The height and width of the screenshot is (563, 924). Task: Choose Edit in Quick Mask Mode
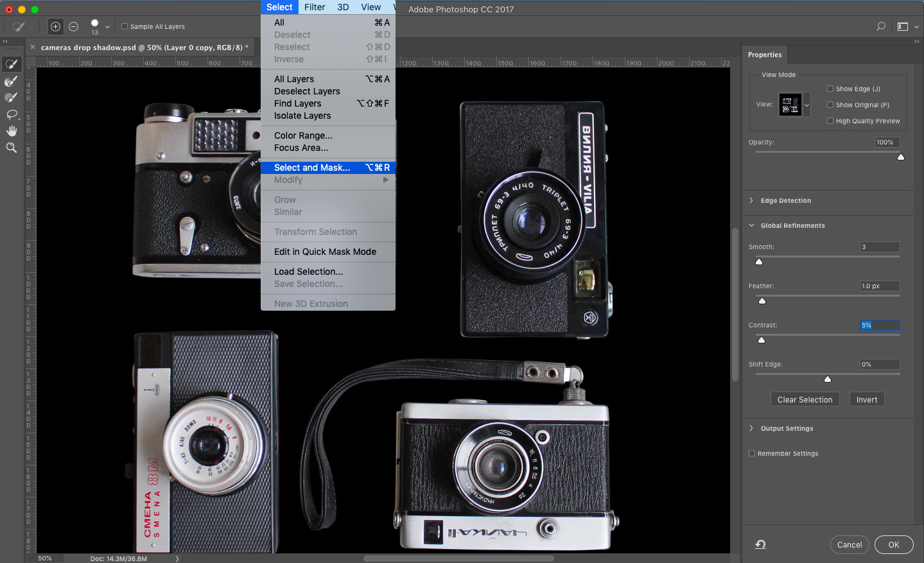[328, 252]
